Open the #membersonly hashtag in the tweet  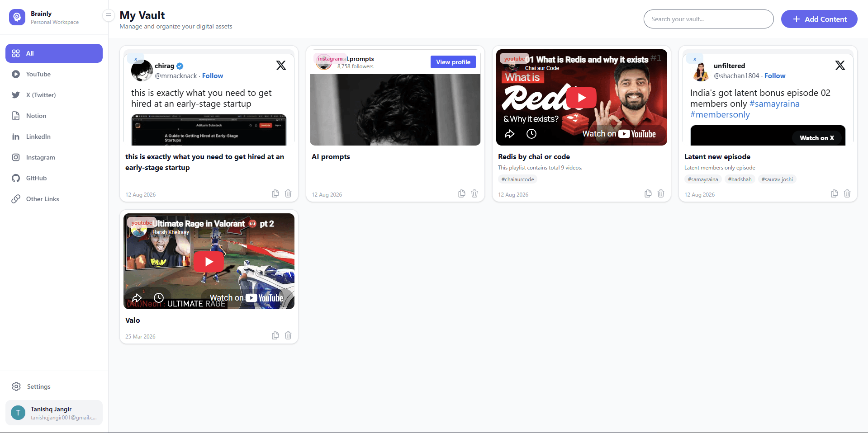tap(720, 115)
